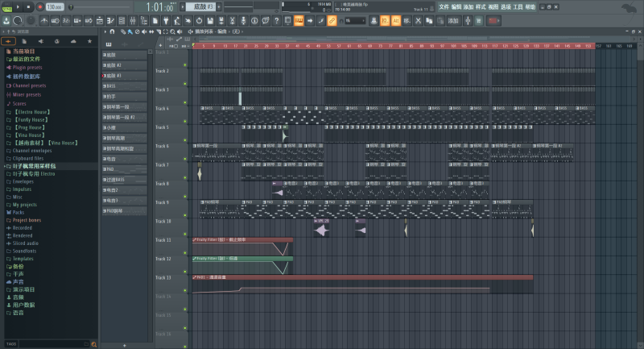Click the cloud icon in browser tabs
644x349 pixels.
point(73,40)
